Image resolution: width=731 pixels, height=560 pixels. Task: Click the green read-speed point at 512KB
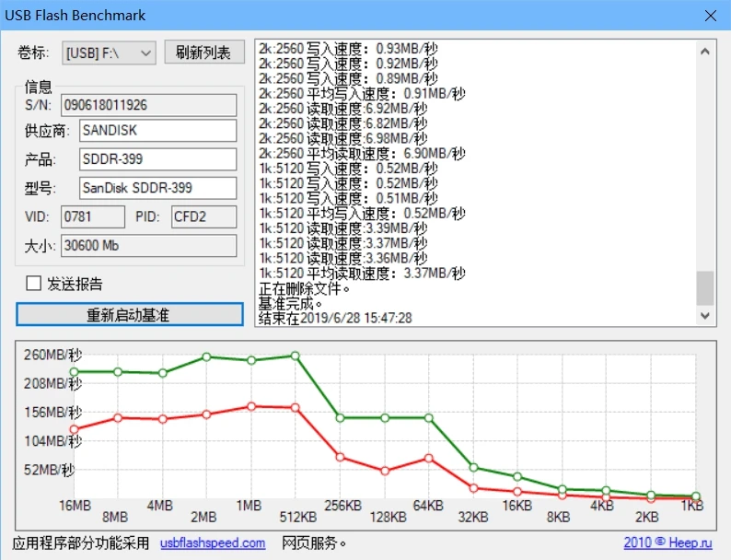pyautogui.click(x=295, y=356)
